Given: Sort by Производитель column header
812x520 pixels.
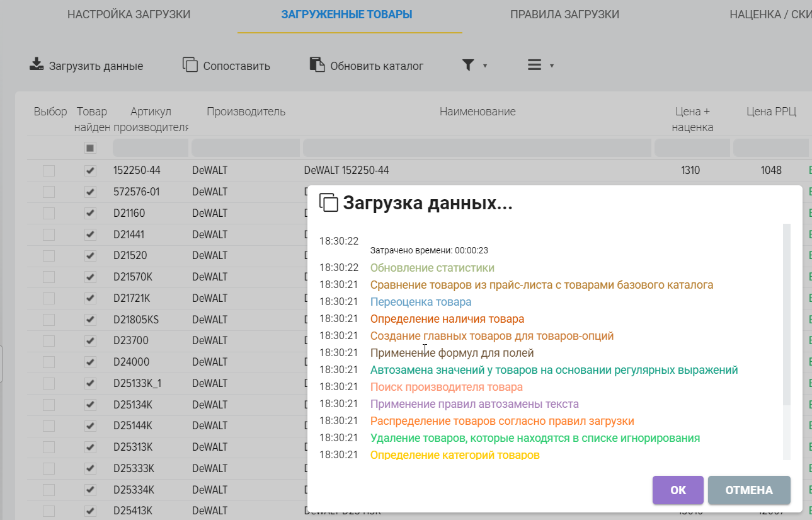Looking at the screenshot, I should pyautogui.click(x=246, y=112).
